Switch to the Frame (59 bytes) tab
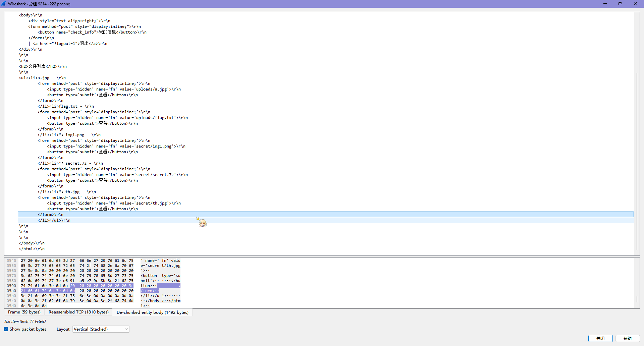This screenshot has height=346, width=644. [24, 312]
